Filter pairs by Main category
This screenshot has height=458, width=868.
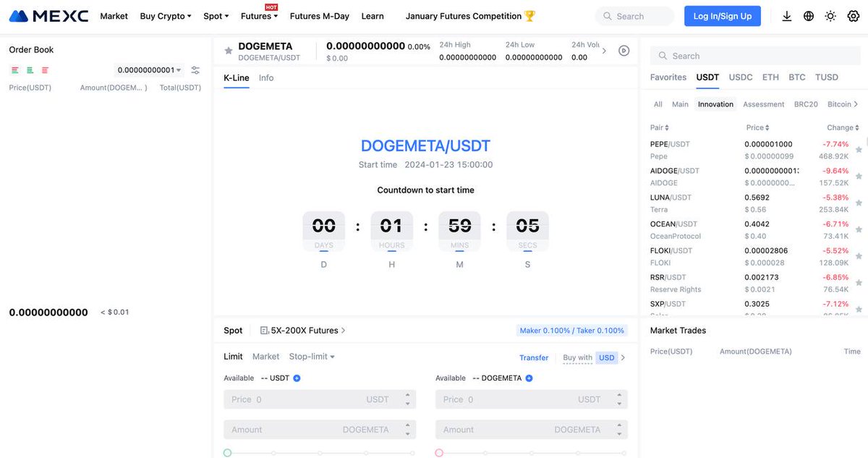point(680,104)
